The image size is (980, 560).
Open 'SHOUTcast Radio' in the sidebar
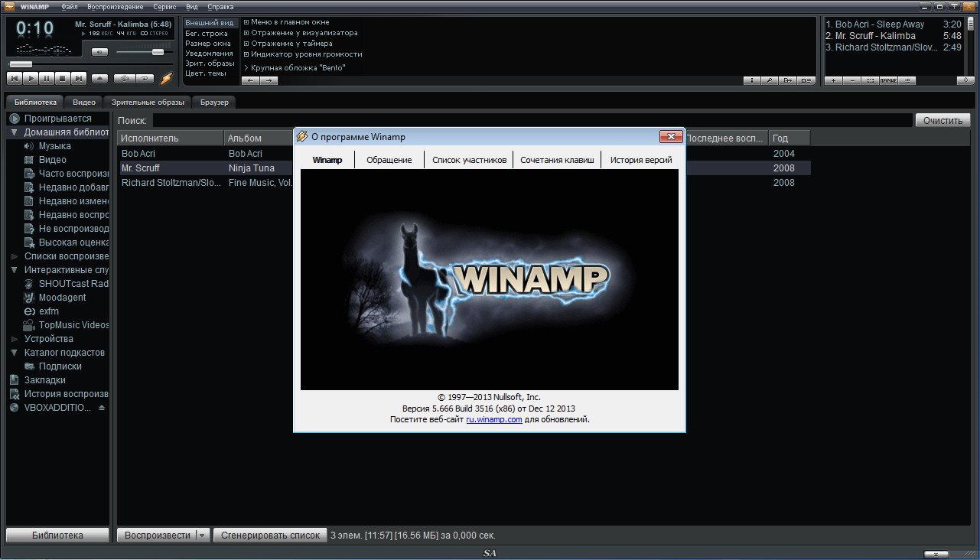pyautogui.click(x=66, y=284)
